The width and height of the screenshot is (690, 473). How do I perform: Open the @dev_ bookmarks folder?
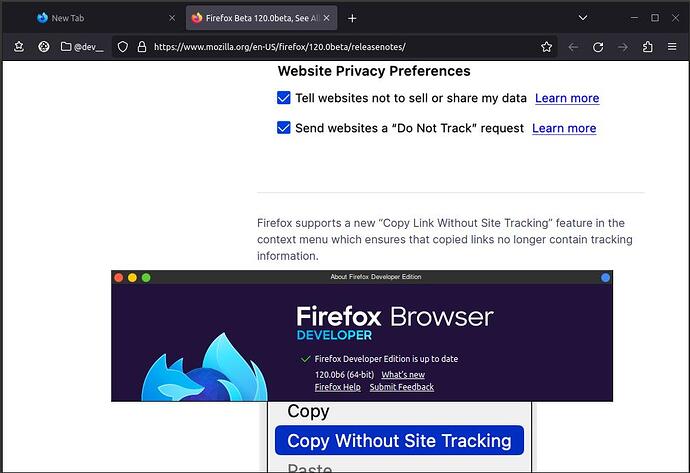click(x=82, y=47)
